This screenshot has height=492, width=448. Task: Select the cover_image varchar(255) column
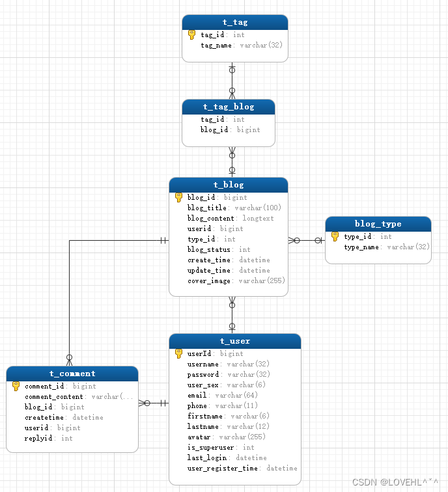[236, 280]
